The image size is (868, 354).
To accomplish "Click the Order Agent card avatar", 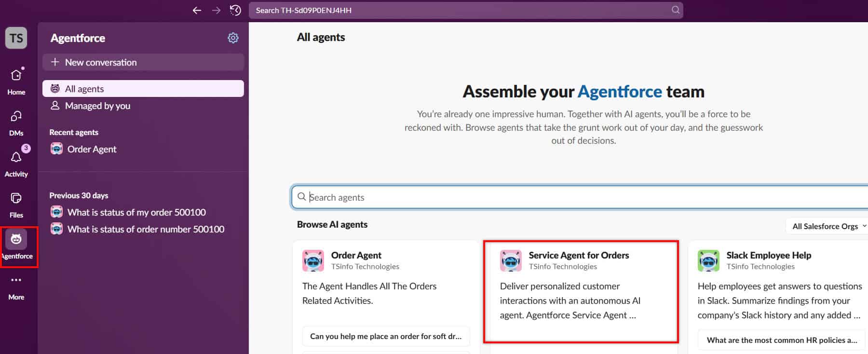I will [313, 260].
